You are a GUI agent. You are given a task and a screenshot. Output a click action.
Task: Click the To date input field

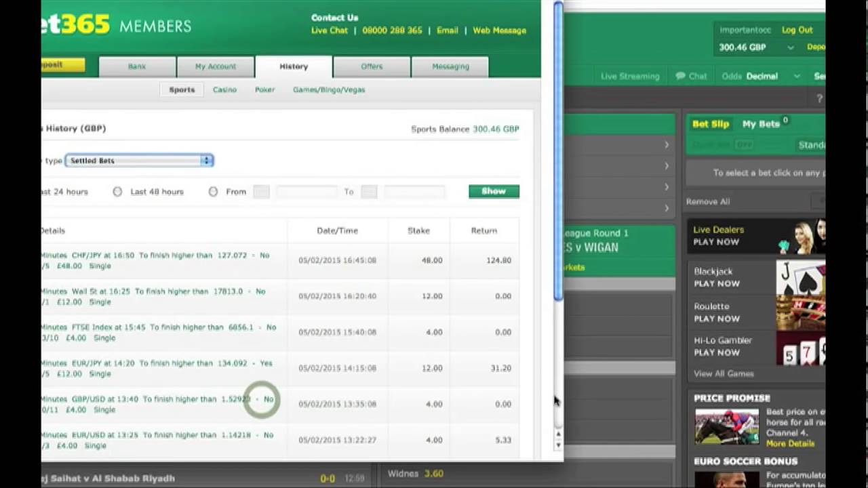coord(414,192)
